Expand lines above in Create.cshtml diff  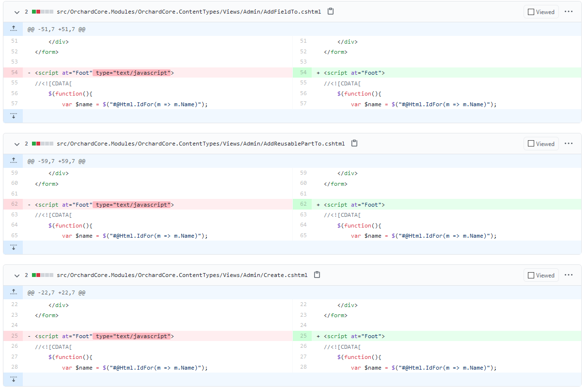coord(13,292)
